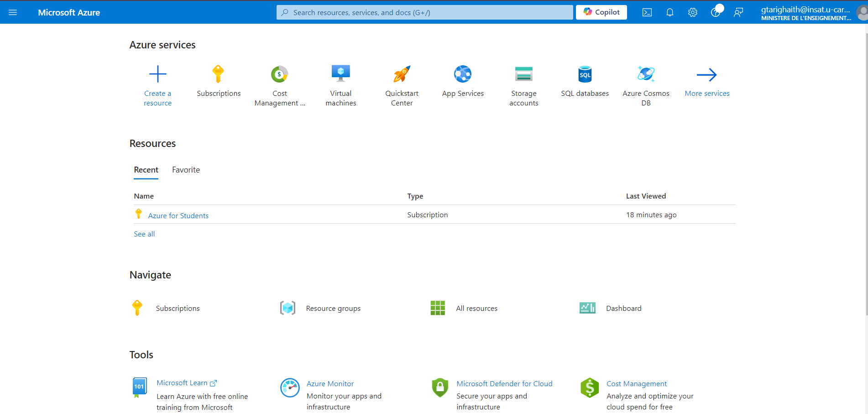868x414 pixels.
Task: Open the portal settings gear
Action: (692, 12)
